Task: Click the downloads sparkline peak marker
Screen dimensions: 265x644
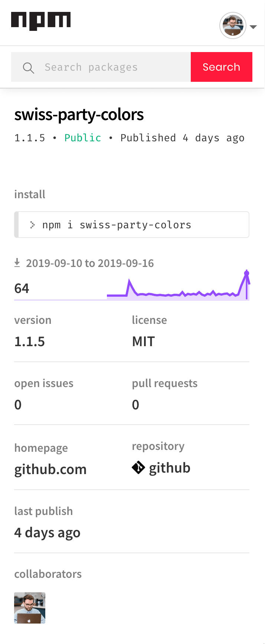Action: pos(246,273)
